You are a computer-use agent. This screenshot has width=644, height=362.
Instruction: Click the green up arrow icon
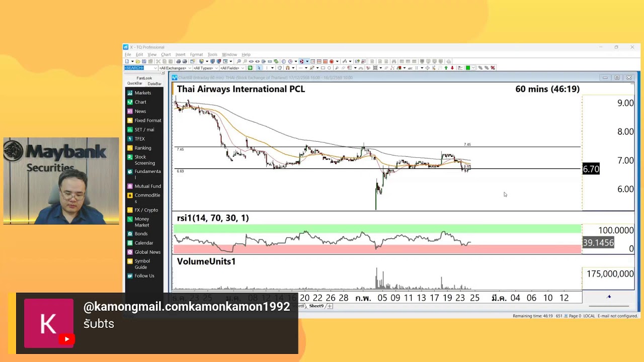[x=446, y=68]
